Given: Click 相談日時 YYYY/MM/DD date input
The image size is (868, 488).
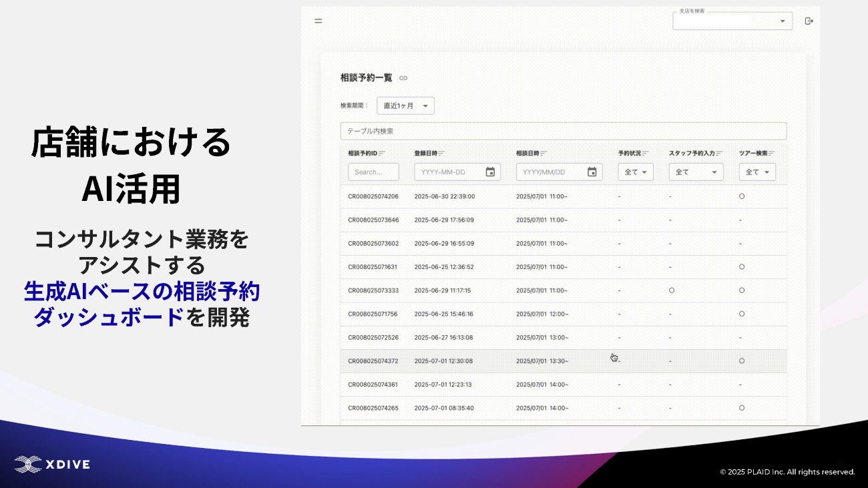Looking at the screenshot, I should click(x=560, y=172).
